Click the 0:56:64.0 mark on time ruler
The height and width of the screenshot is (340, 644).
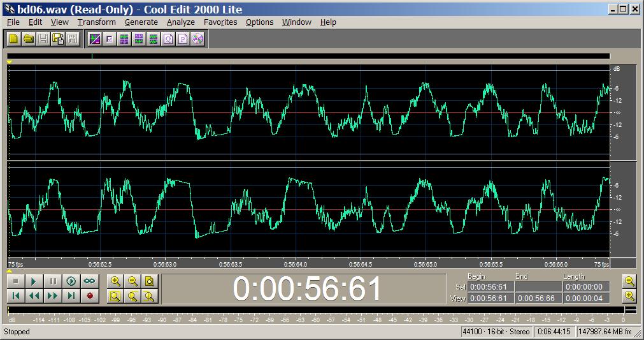296,264
